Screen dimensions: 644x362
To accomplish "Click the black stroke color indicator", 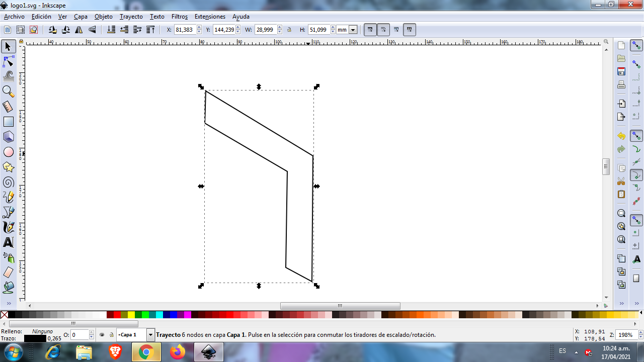I will (x=35, y=338).
